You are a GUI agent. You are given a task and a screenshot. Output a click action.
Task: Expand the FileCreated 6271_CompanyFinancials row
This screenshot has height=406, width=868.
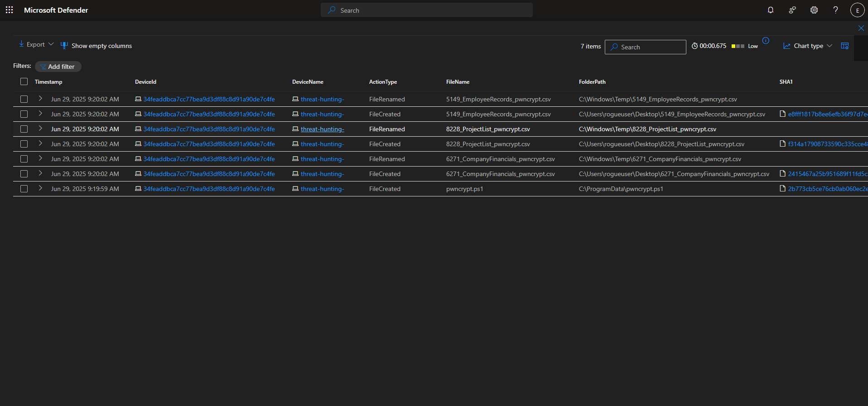point(40,173)
